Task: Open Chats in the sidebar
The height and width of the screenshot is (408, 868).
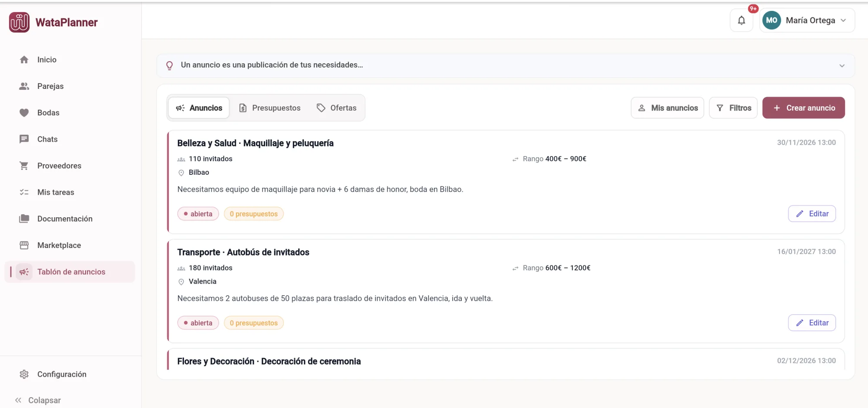Action: [x=70, y=139]
